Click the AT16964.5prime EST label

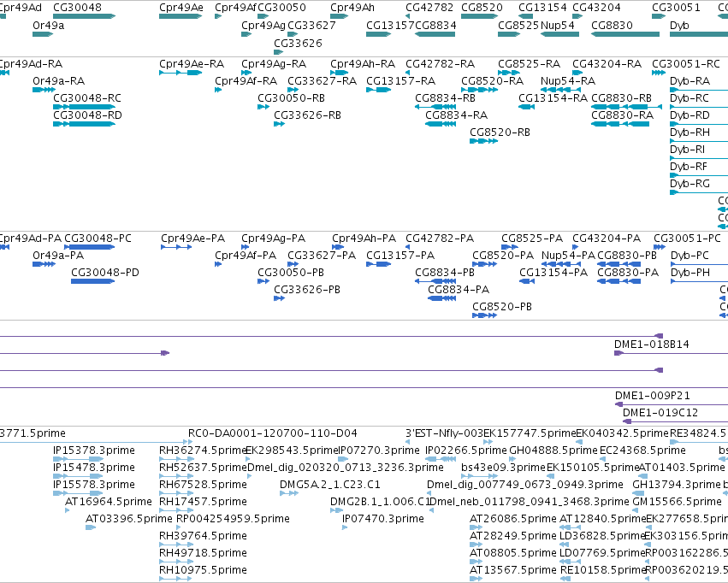[108, 502]
